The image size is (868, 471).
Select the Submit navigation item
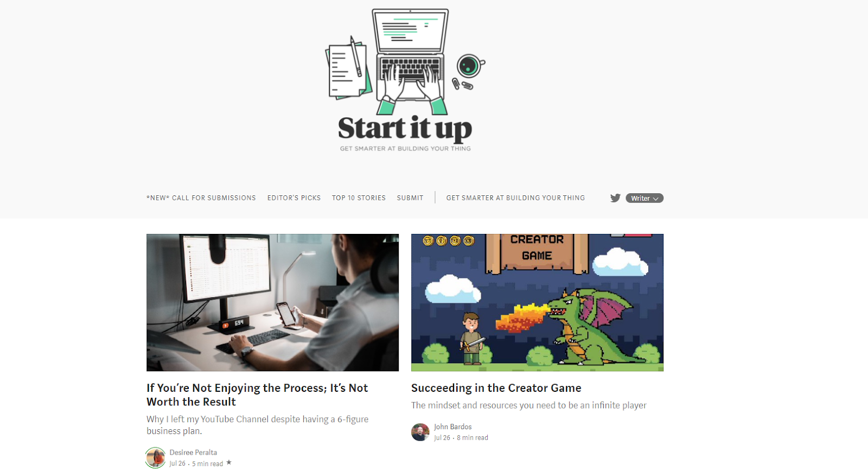click(410, 198)
